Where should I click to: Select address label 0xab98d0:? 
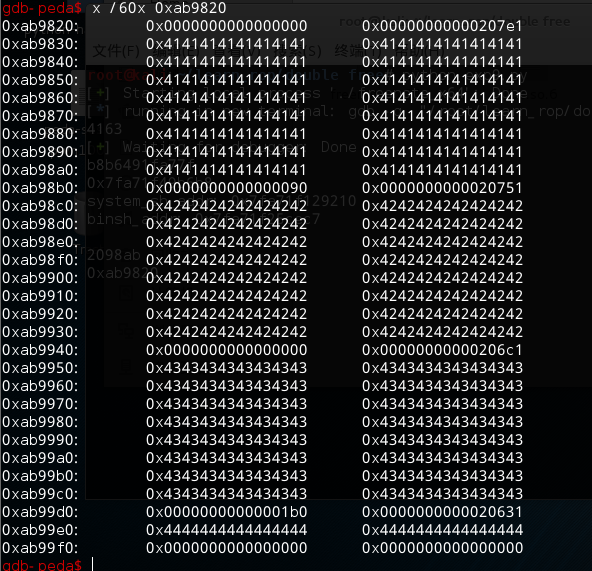point(40,224)
